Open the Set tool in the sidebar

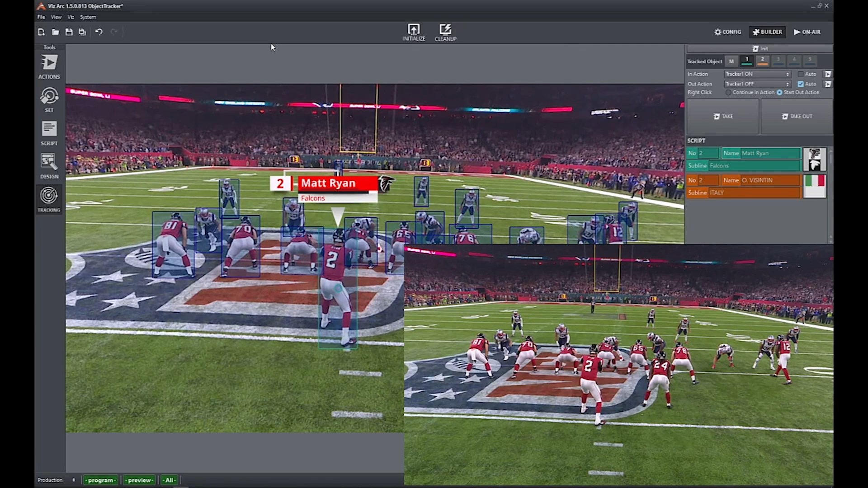(49, 100)
